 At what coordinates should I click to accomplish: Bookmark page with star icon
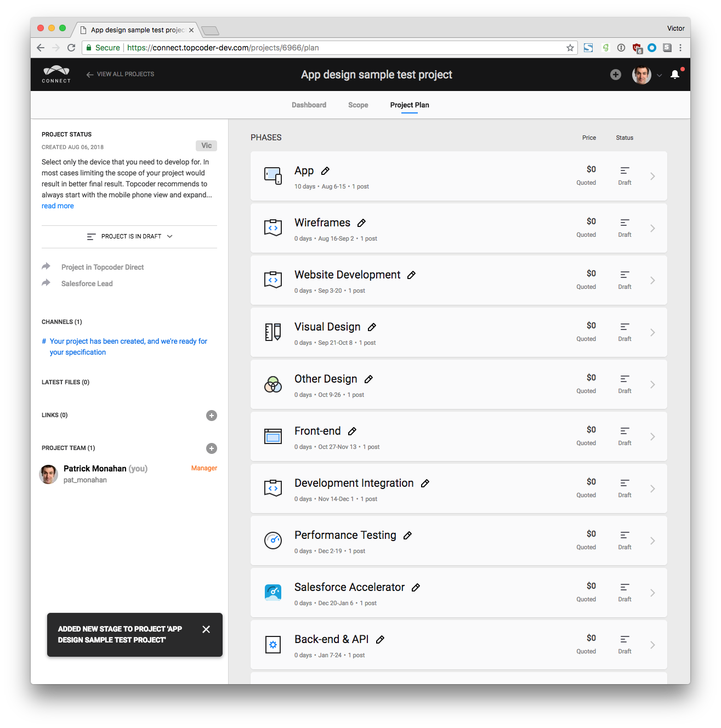570,48
